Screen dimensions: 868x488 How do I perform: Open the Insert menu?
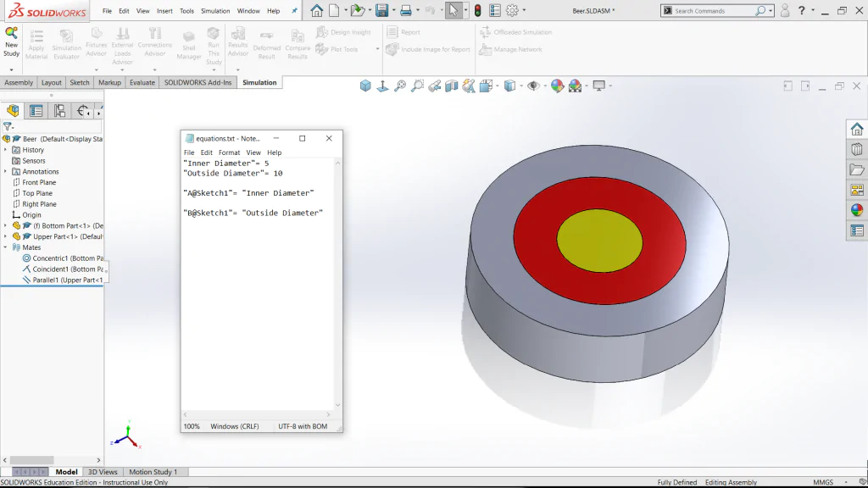click(164, 10)
